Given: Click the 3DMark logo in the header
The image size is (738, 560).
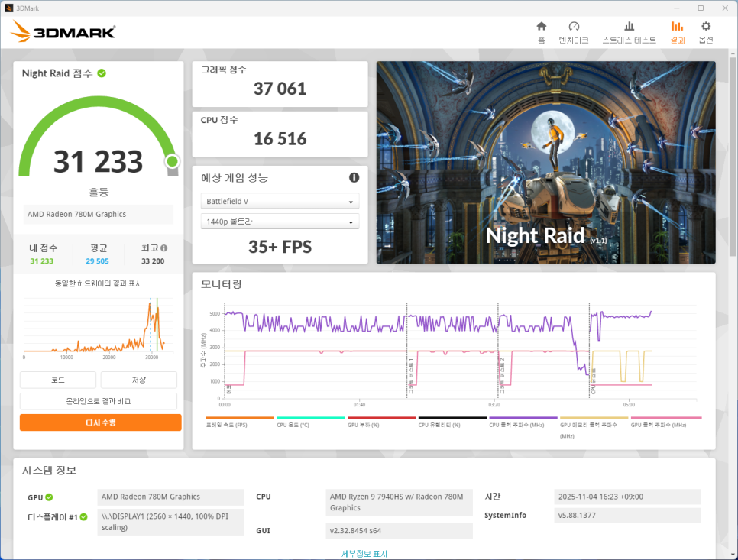Looking at the screenshot, I should point(63,31).
